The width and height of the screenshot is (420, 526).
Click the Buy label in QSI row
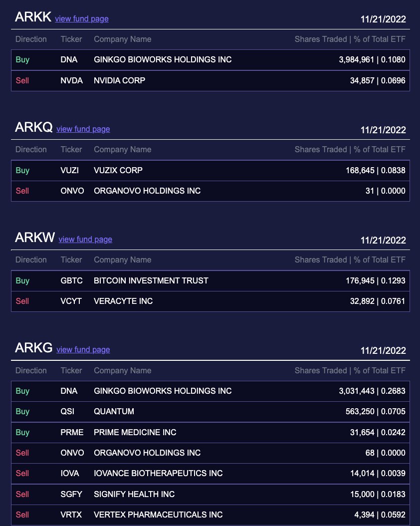point(22,412)
